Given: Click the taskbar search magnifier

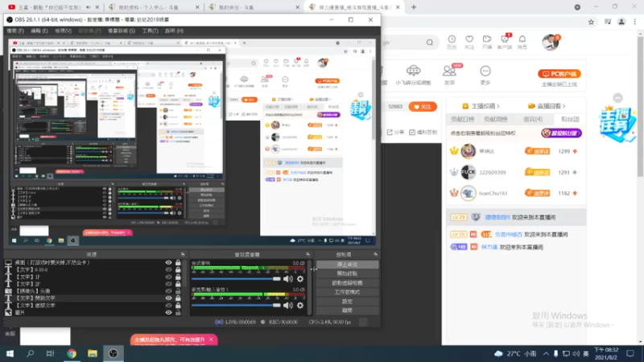Looking at the screenshot, I should [30, 353].
